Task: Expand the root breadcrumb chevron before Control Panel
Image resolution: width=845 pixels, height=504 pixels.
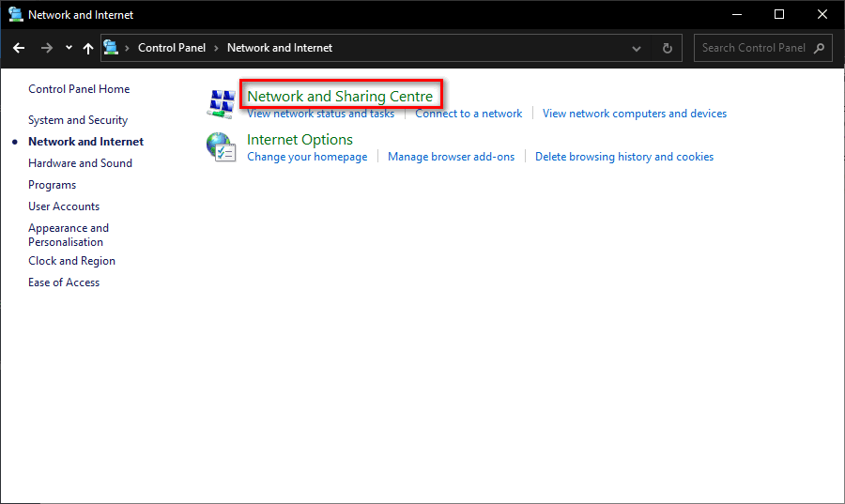Action: (x=127, y=48)
